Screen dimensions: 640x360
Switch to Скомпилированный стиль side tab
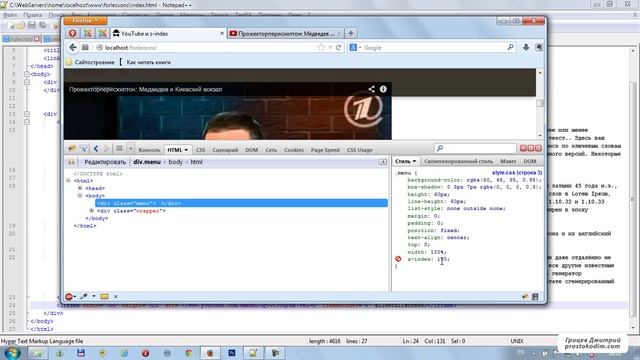click(x=458, y=161)
